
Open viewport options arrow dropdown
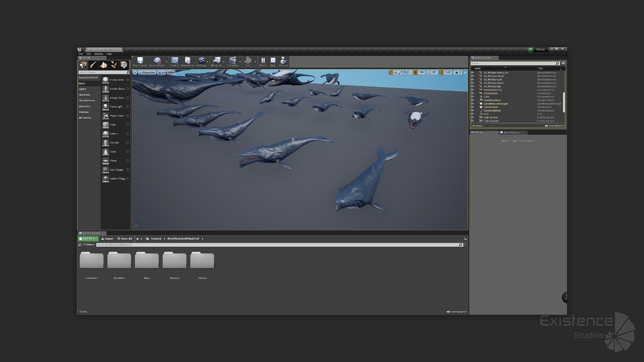[135, 72]
